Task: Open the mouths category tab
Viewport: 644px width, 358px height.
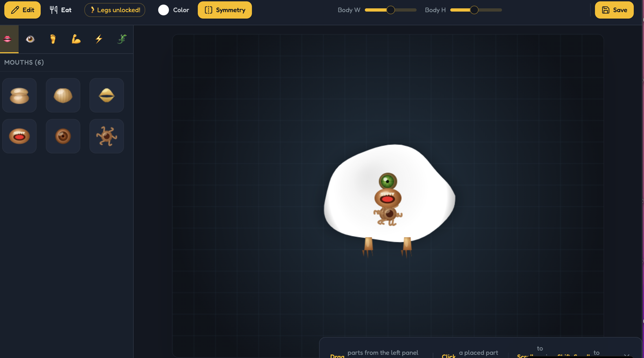Action: 8,39
